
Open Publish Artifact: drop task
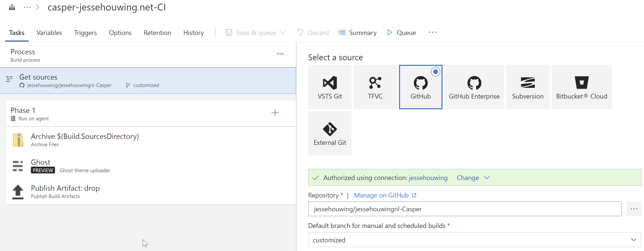tap(65, 192)
